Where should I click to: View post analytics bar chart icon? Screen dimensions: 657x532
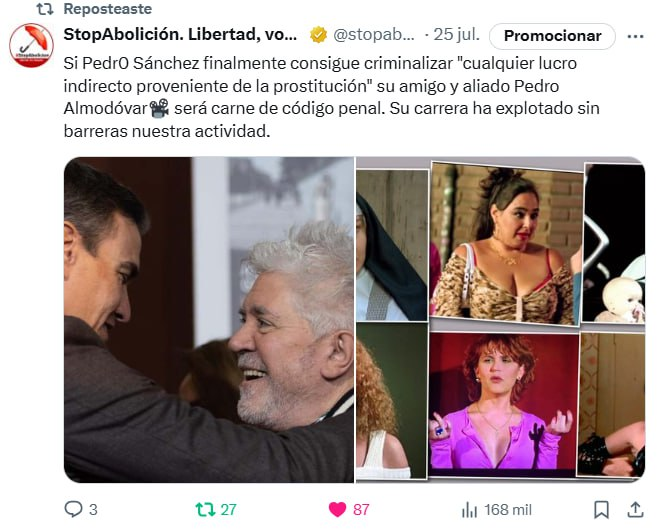(x=469, y=510)
